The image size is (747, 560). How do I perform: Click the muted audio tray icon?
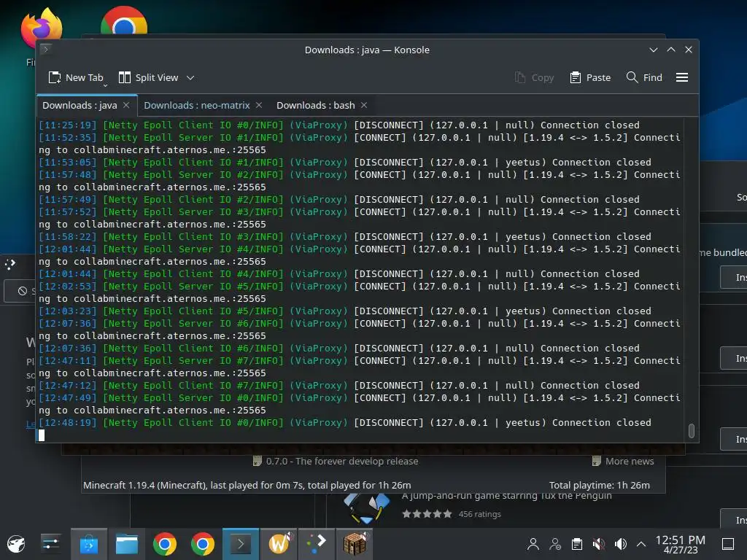pos(599,544)
